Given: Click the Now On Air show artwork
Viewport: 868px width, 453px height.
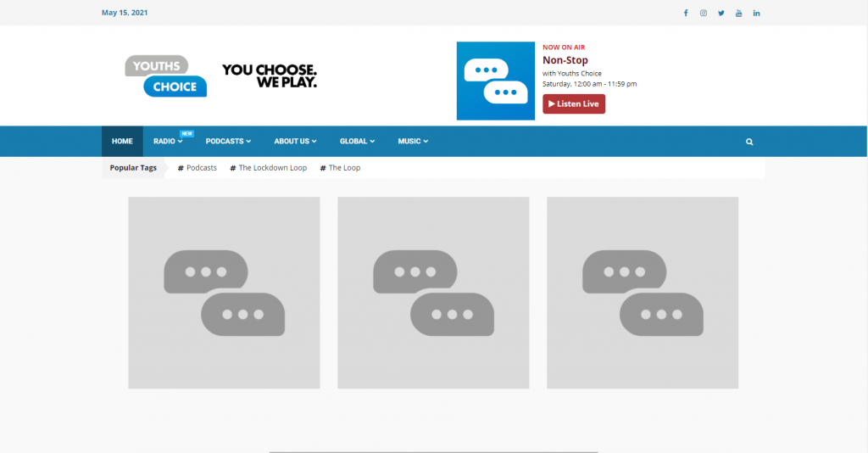Looking at the screenshot, I should tap(496, 81).
